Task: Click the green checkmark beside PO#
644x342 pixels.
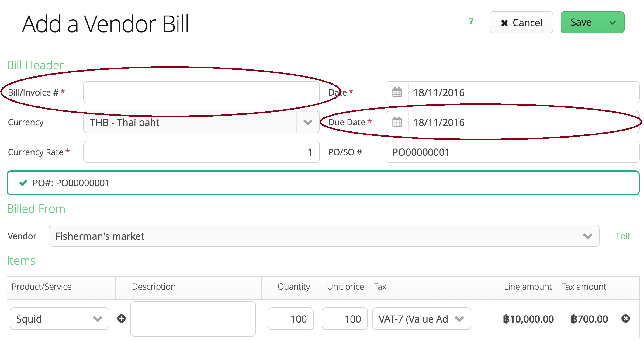Action: [x=23, y=183]
